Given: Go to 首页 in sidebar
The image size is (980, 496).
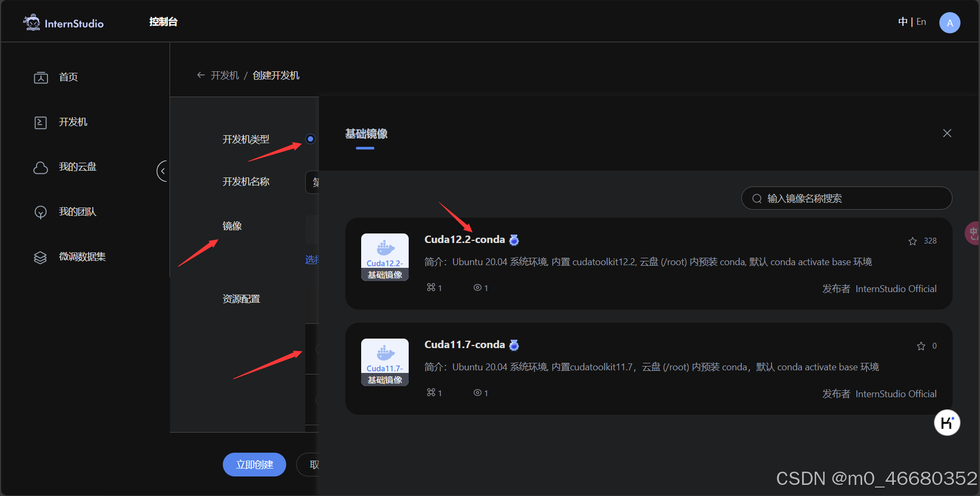Looking at the screenshot, I should point(69,77).
